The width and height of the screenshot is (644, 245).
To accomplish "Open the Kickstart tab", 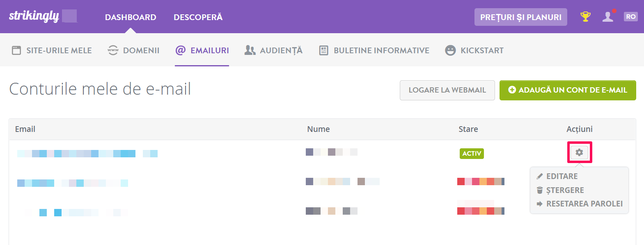I will (474, 50).
